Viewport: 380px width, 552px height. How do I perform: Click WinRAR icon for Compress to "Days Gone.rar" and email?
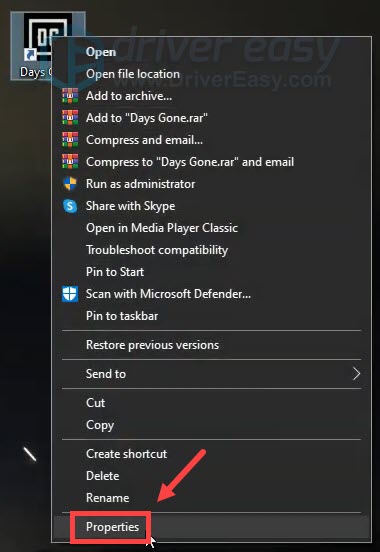[70, 162]
